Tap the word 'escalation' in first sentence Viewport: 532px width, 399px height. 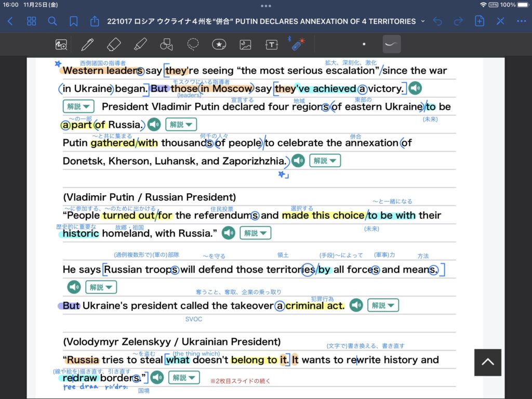(x=350, y=71)
